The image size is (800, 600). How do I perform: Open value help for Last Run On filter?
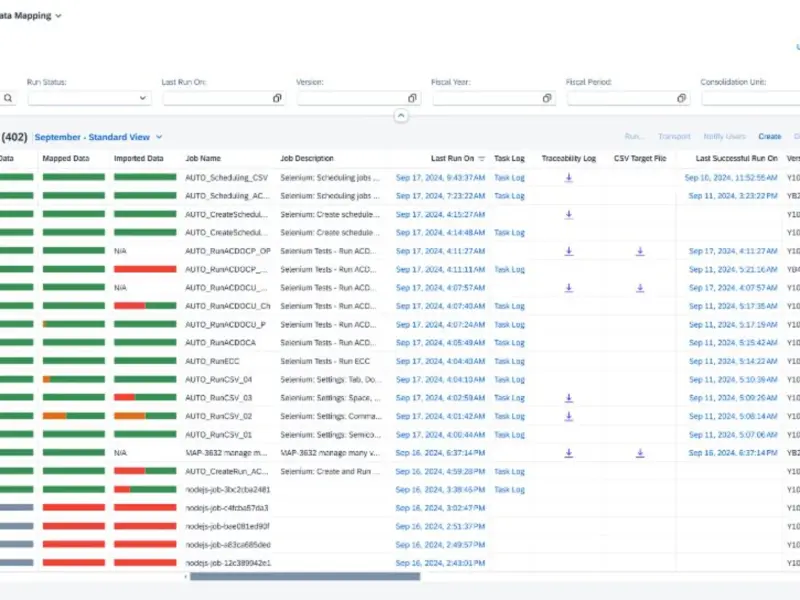click(x=277, y=98)
